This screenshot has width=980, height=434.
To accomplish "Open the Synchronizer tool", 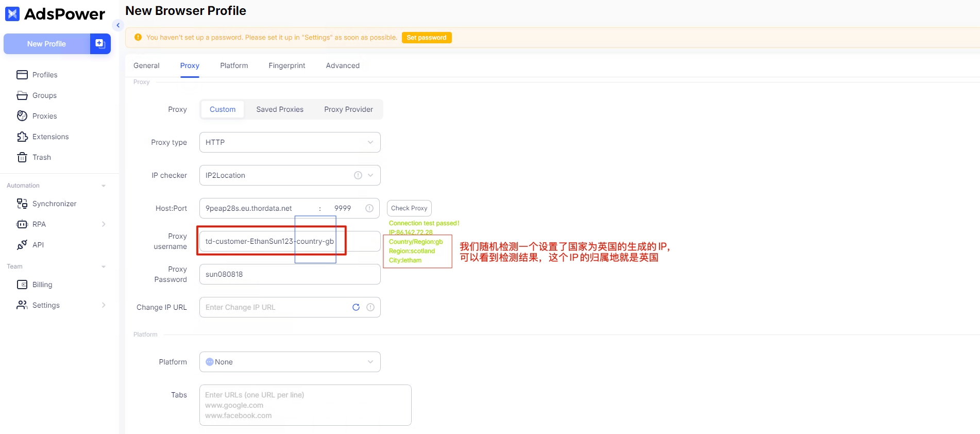I will pyautogui.click(x=54, y=204).
